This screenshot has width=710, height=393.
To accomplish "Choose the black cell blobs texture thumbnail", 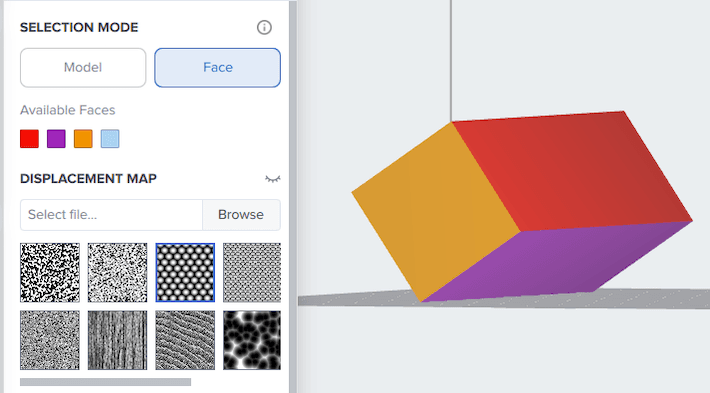I will click(252, 340).
